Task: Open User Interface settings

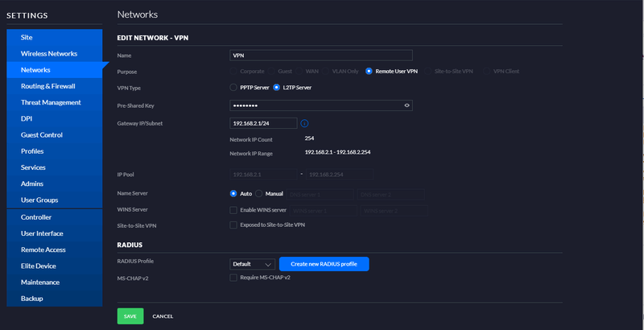Action: point(54,233)
